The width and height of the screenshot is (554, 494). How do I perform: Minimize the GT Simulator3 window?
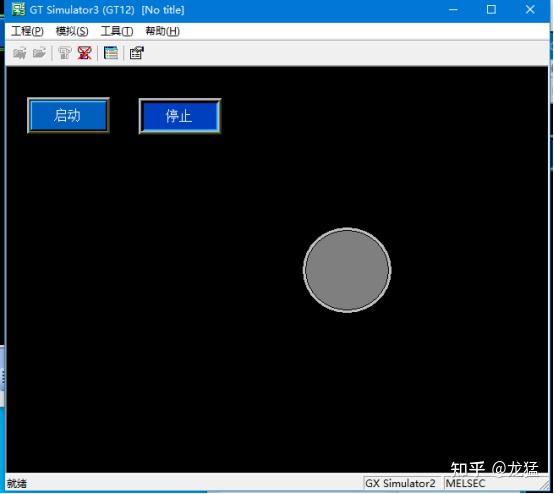click(453, 10)
